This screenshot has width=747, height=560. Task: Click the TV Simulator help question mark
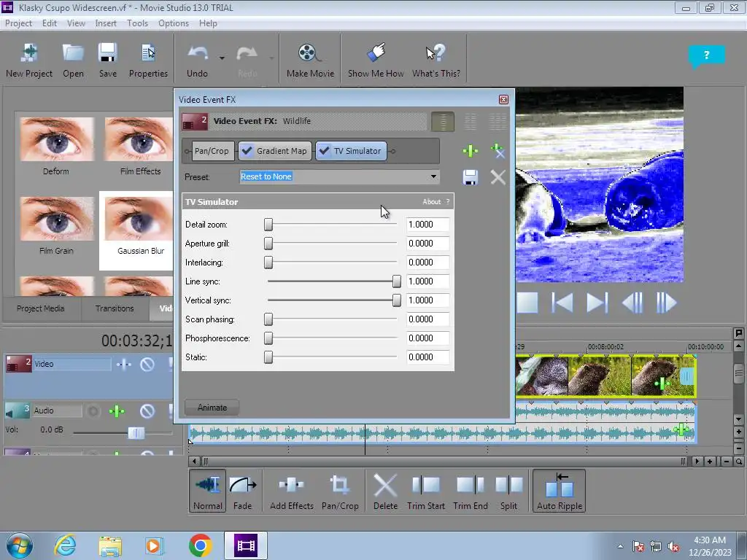coord(448,202)
